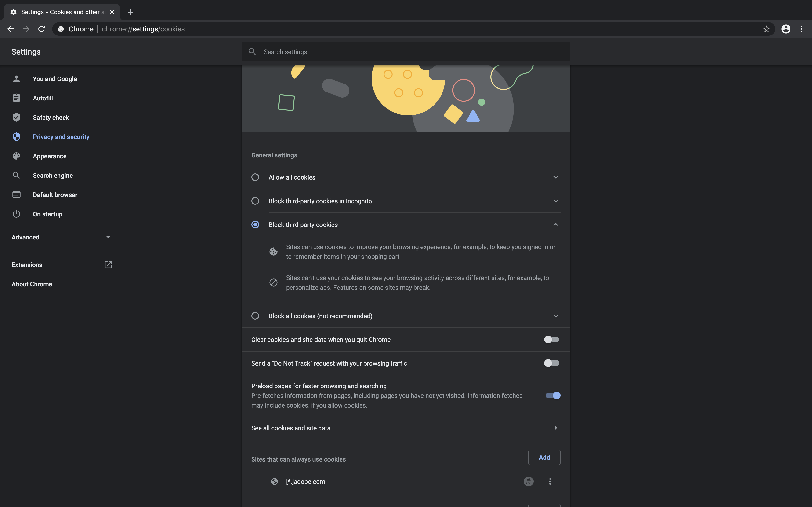This screenshot has height=507, width=812.
Task: Click the Add button for allowed cookie sites
Action: [544, 457]
